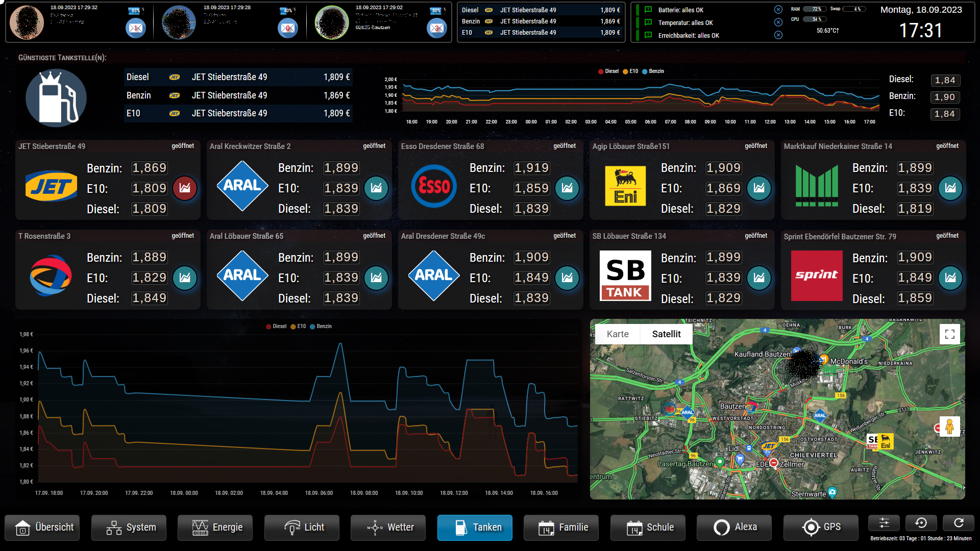This screenshot has width=980, height=551.
Task: Dismiss the 'Batterie: alles OK' notification
Action: (x=778, y=10)
